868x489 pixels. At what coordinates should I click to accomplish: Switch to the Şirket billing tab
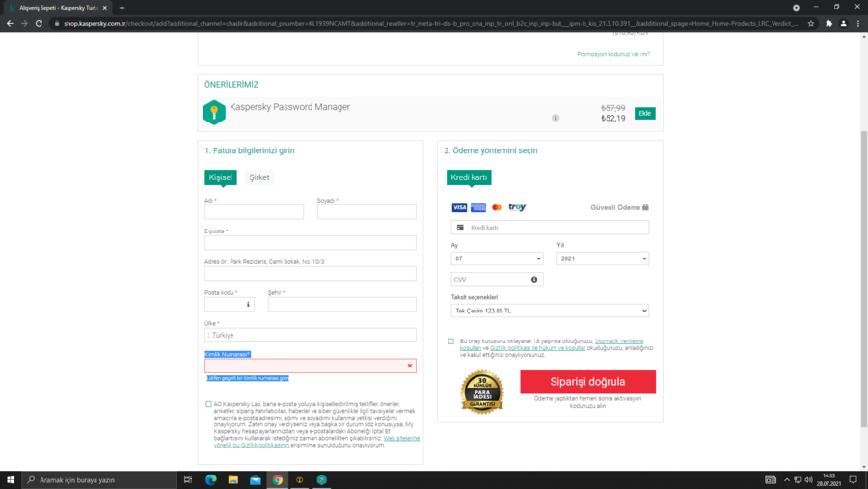[x=259, y=177]
